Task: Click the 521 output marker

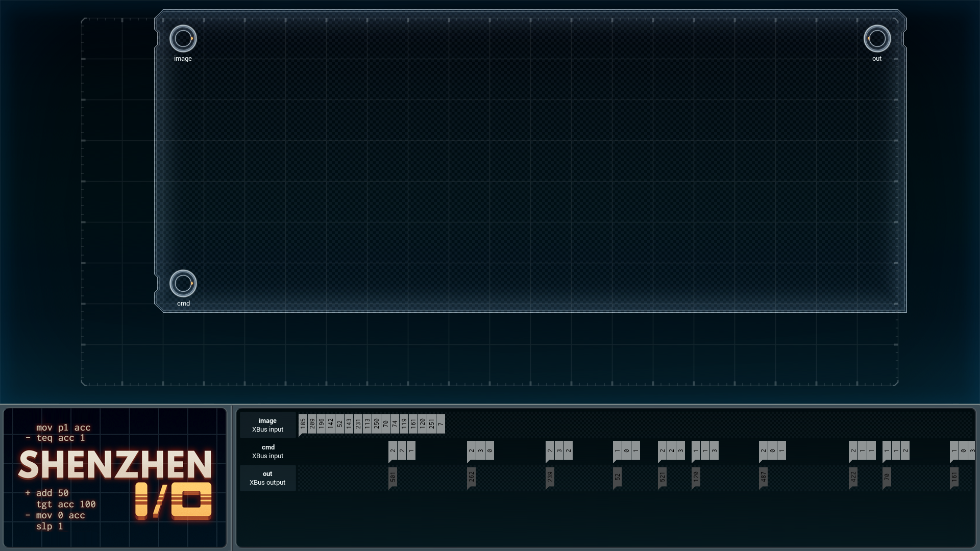Action: (x=662, y=478)
